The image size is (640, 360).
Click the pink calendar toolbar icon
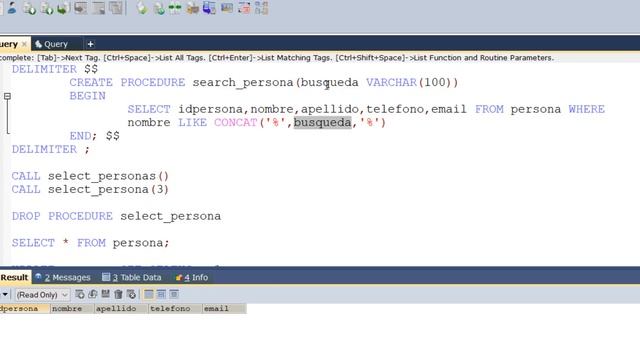tap(244, 8)
